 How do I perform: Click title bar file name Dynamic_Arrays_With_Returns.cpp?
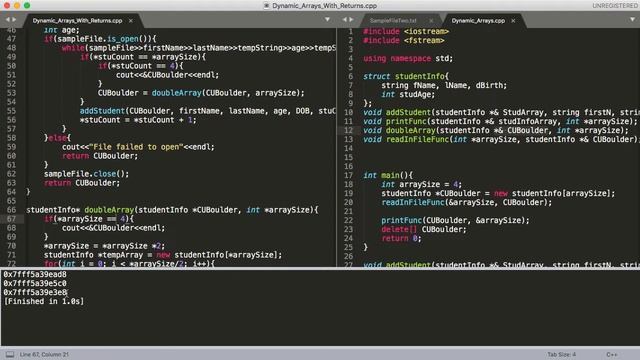(x=324, y=6)
